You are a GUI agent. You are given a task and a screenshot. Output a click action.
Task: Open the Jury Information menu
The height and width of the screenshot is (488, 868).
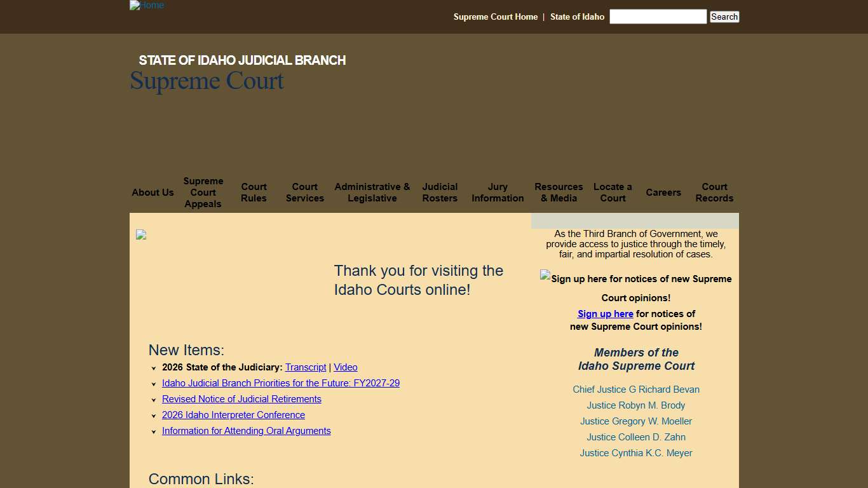tap(498, 193)
